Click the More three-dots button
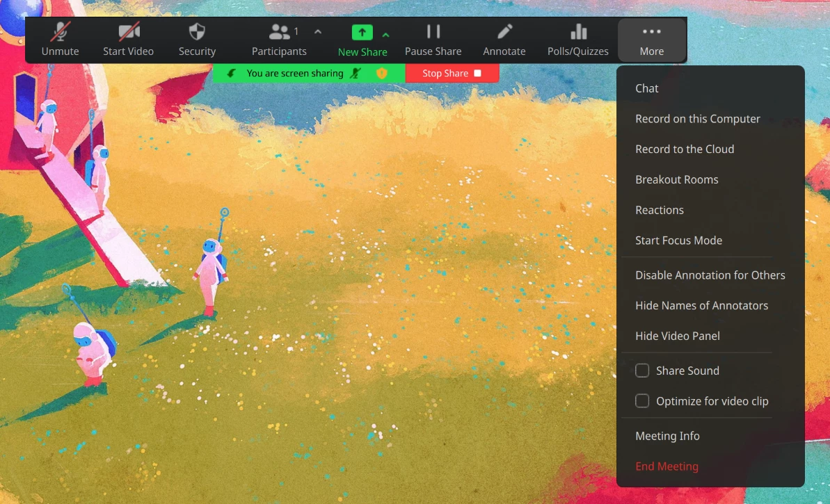 coord(652,40)
